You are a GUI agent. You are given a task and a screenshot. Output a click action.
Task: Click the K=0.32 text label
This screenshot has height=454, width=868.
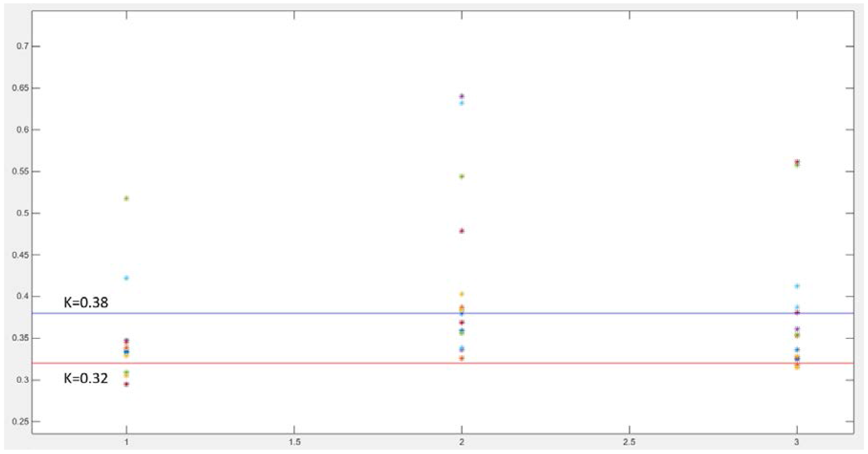[x=86, y=378]
